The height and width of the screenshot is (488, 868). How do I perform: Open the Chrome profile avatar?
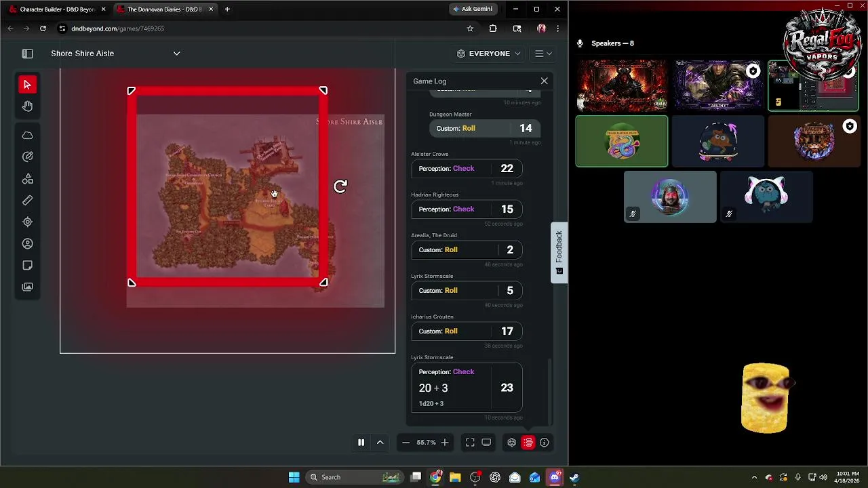pos(541,28)
